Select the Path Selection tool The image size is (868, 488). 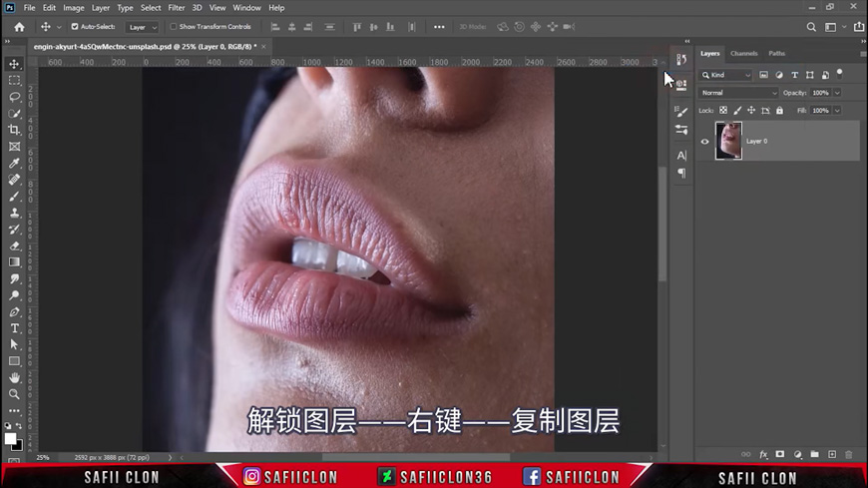pyautogui.click(x=14, y=344)
